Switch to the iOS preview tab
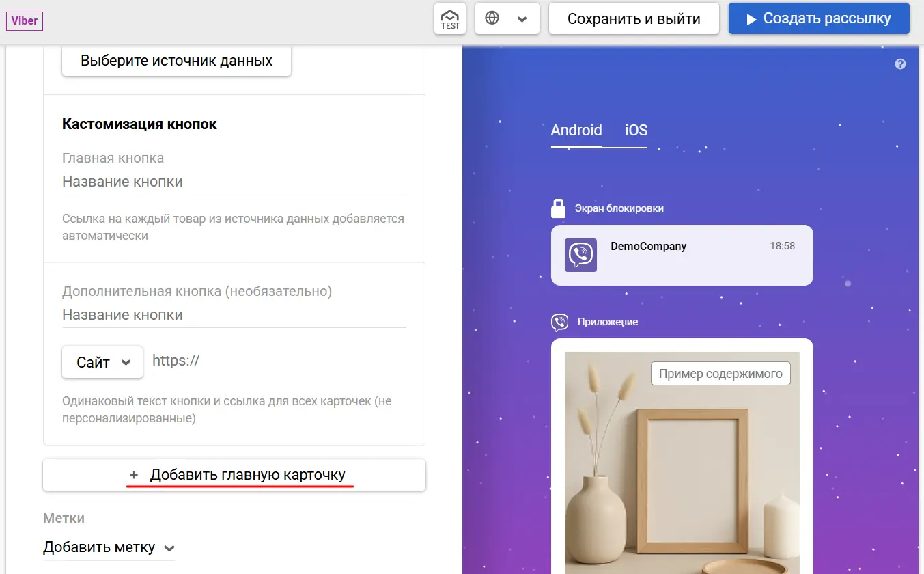Image resolution: width=924 pixels, height=574 pixels. coord(634,130)
